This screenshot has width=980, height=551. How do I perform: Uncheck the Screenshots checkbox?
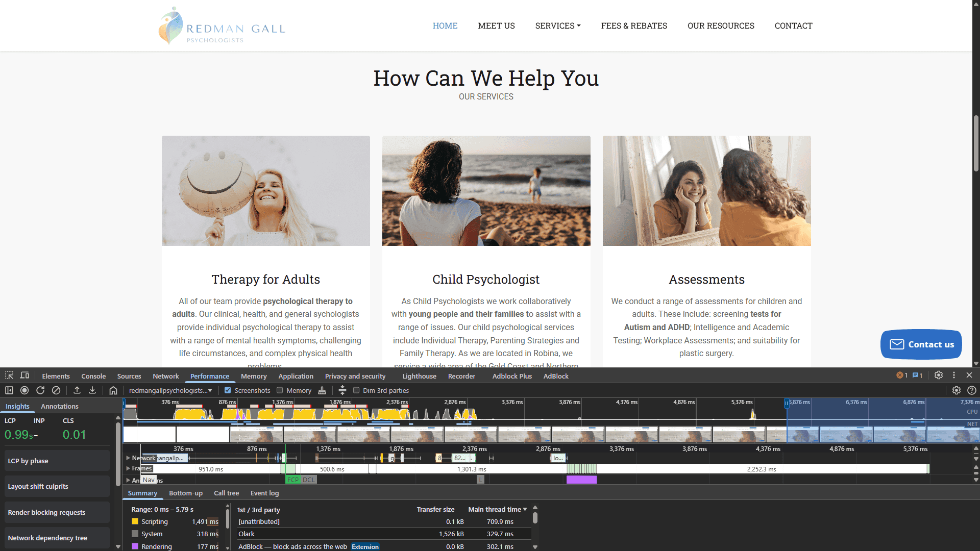pos(228,390)
